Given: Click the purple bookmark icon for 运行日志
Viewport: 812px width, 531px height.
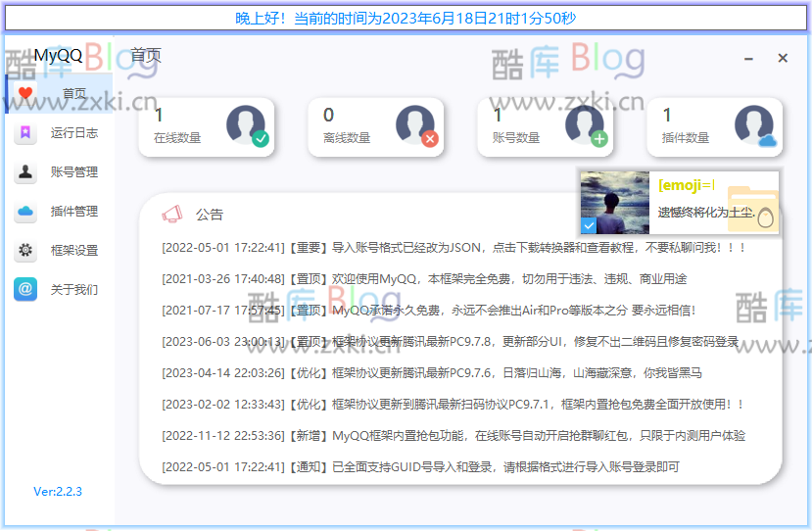Looking at the screenshot, I should [x=25, y=132].
